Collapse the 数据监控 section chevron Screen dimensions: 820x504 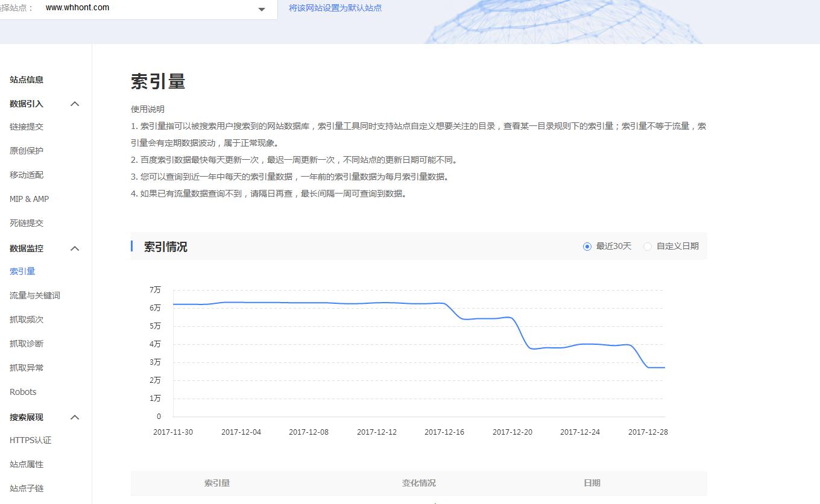coord(75,248)
